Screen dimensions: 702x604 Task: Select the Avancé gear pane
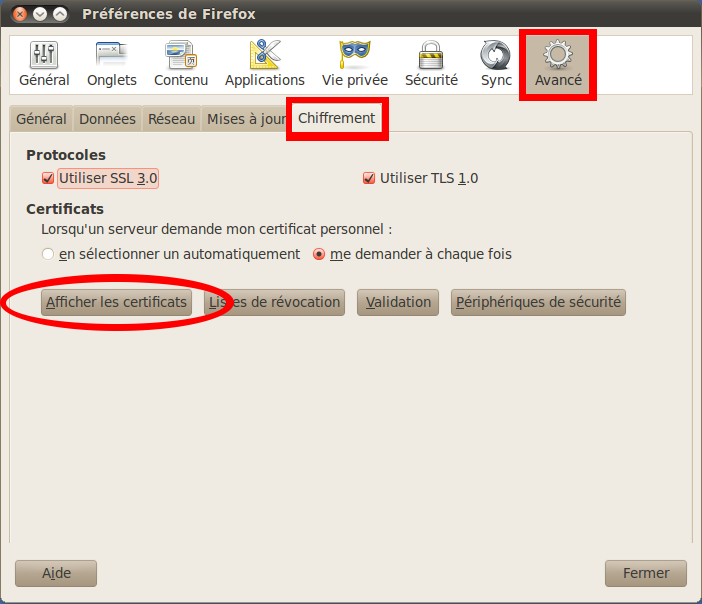coord(558,64)
